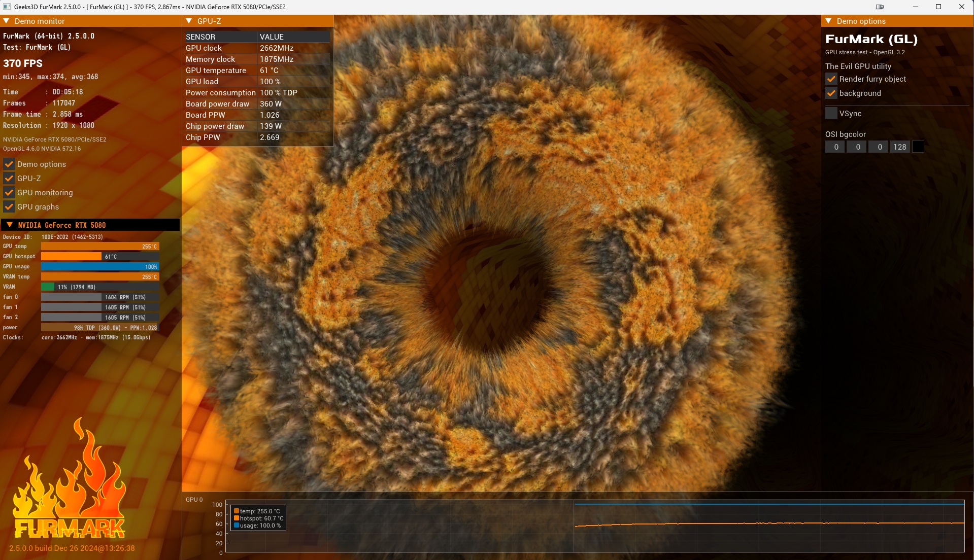Click the GPU usage 100% bar

[100, 266]
